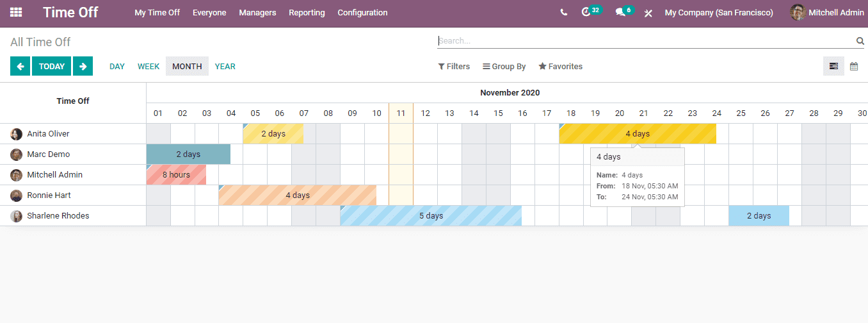Select the DAY scale
This screenshot has width=868, height=323.
(117, 66)
